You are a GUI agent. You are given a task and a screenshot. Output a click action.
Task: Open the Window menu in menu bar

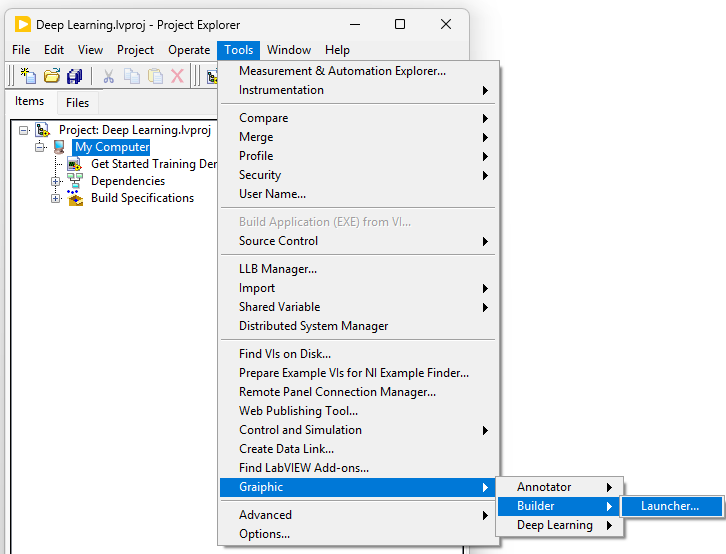click(289, 50)
